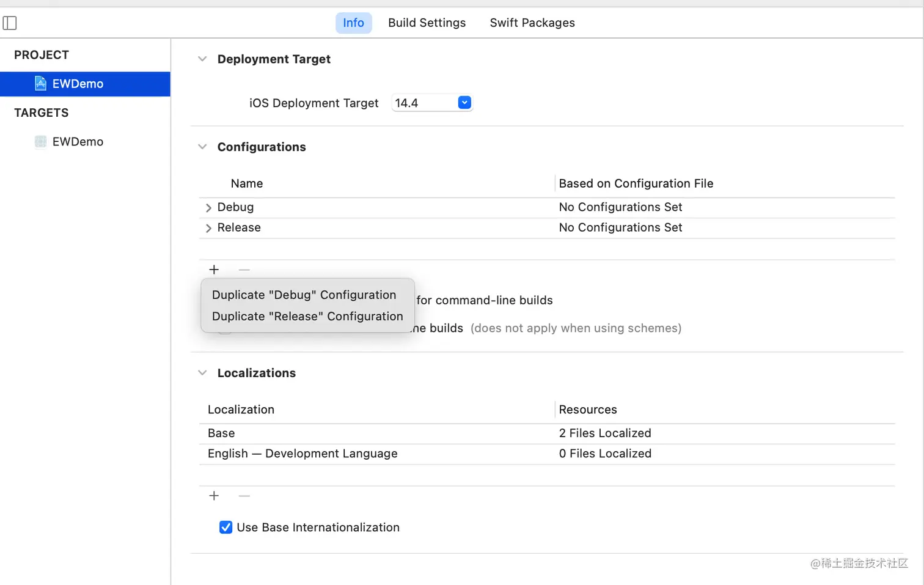Toggle Use Base Internationalization checkbox
Screen dimensions: 924x585
(226, 528)
